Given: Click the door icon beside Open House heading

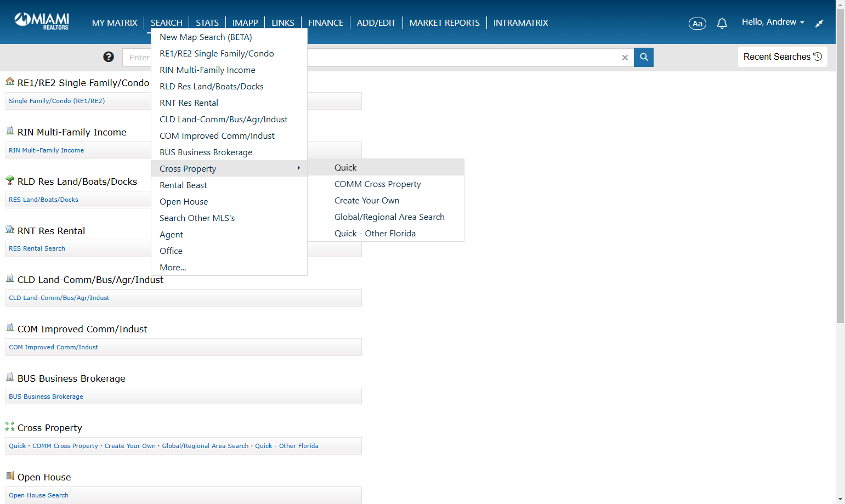Looking at the screenshot, I should pyautogui.click(x=10, y=475).
